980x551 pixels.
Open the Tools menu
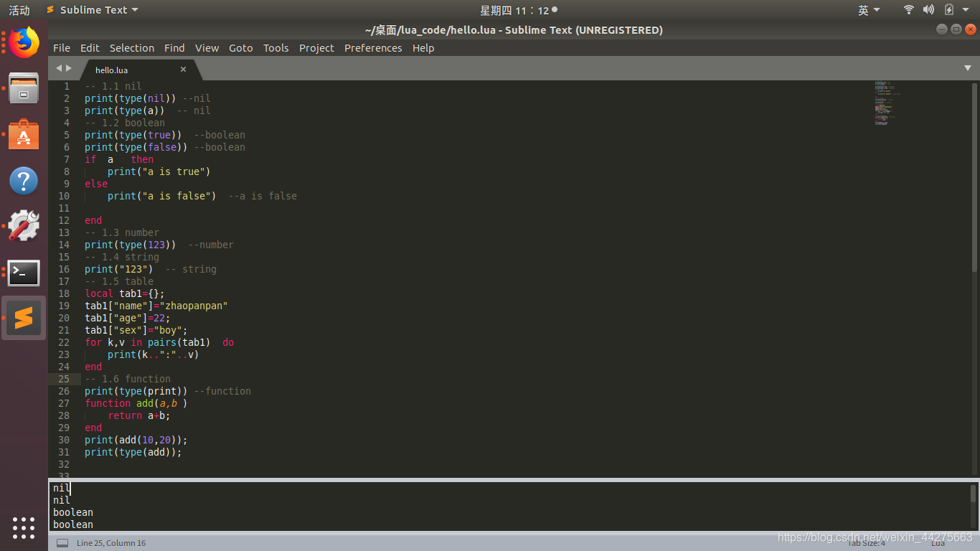pyautogui.click(x=275, y=48)
